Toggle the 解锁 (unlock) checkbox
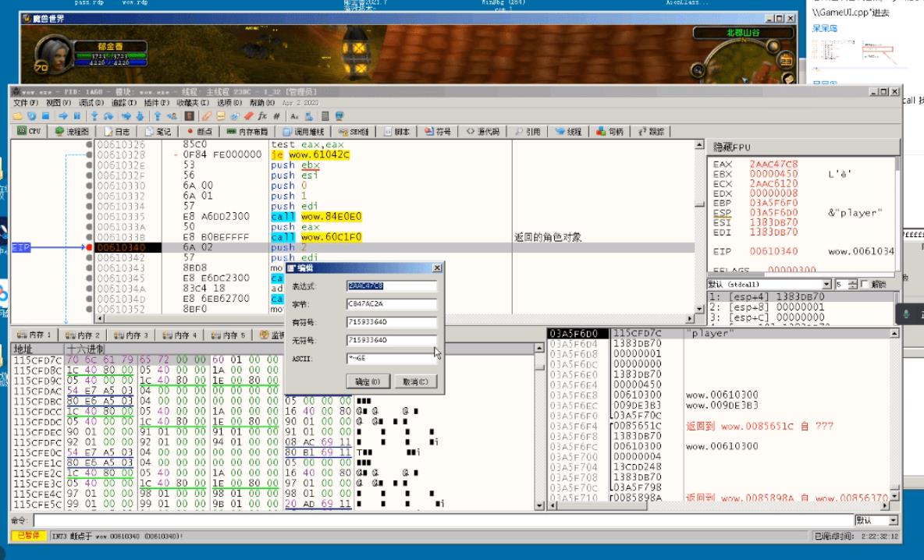Screen dimensions: 924x560 click(x=865, y=285)
